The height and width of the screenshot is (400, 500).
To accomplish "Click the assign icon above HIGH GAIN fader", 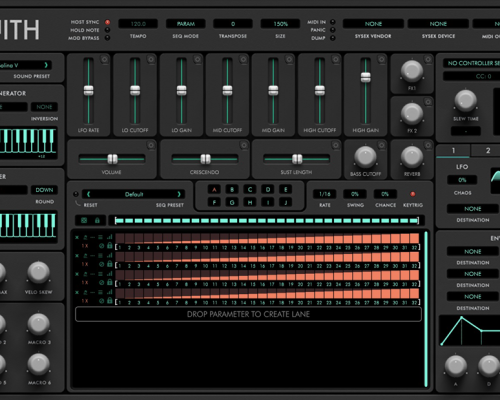I will point(381,59).
